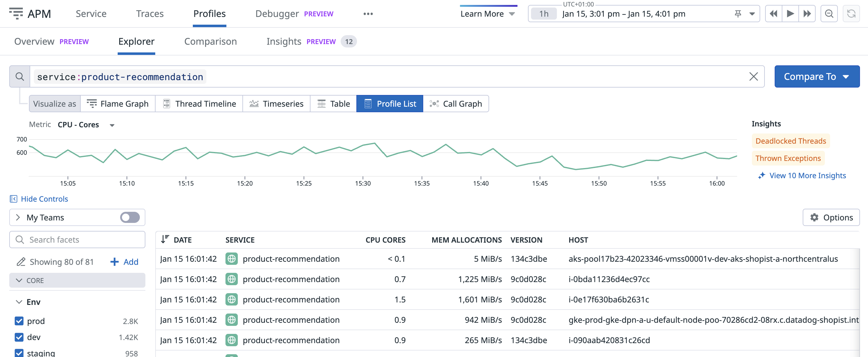Click the pin time range icon
Image resolution: width=868 pixels, height=357 pixels.
738,14
